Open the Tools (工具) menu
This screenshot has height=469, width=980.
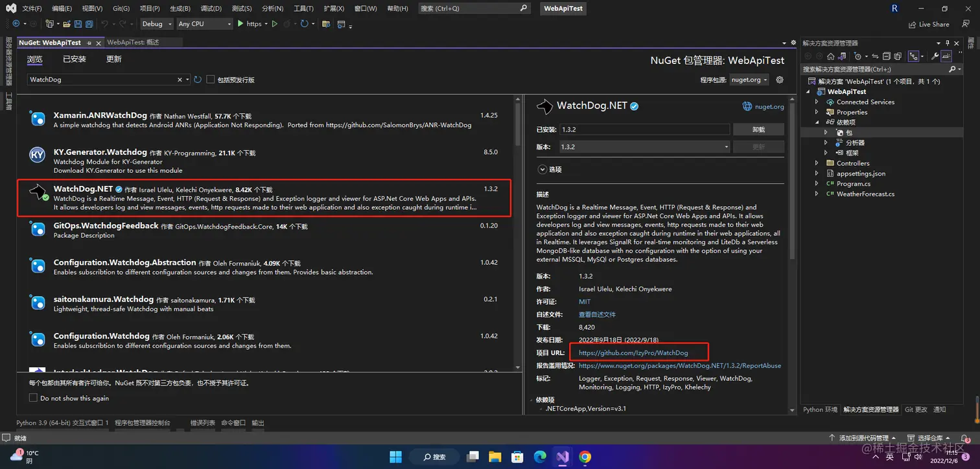tap(303, 8)
